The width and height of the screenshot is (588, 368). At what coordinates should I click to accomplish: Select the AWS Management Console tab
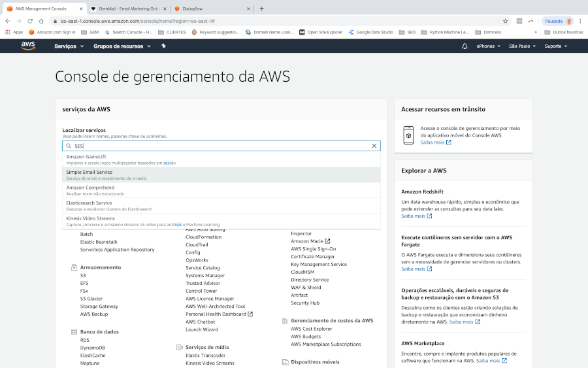pos(44,8)
